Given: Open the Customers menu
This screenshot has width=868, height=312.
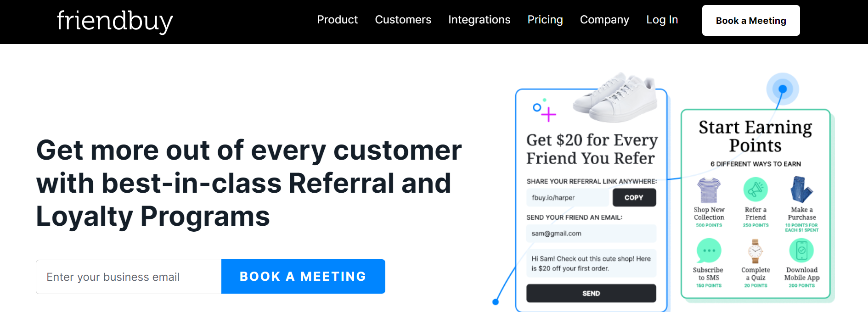Looking at the screenshot, I should 403,20.
